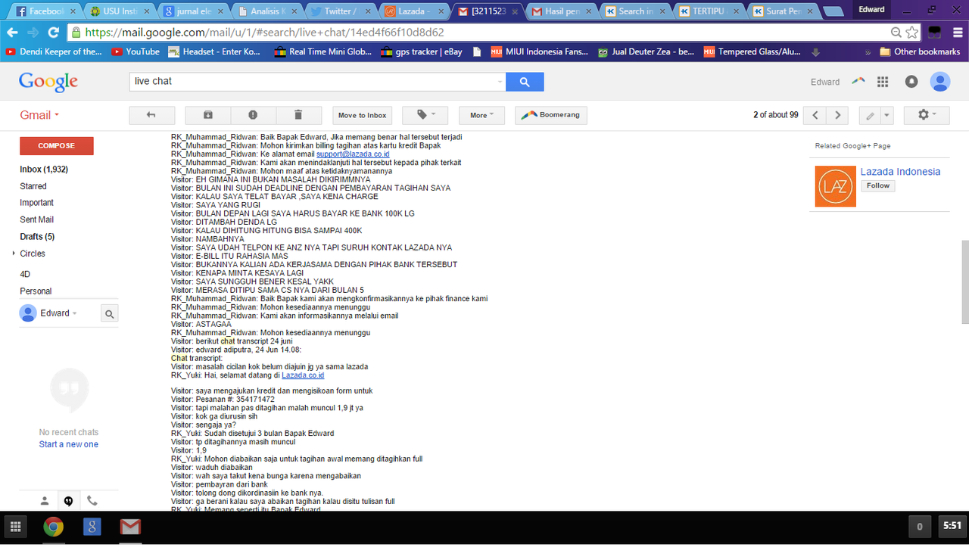Launch Chrome from the shelf
The image size is (969, 560).
coord(53,527)
